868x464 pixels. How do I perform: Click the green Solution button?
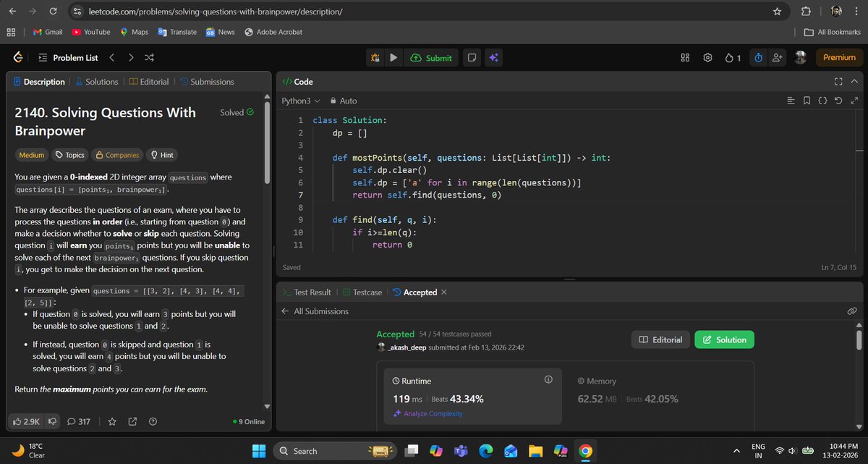point(724,339)
